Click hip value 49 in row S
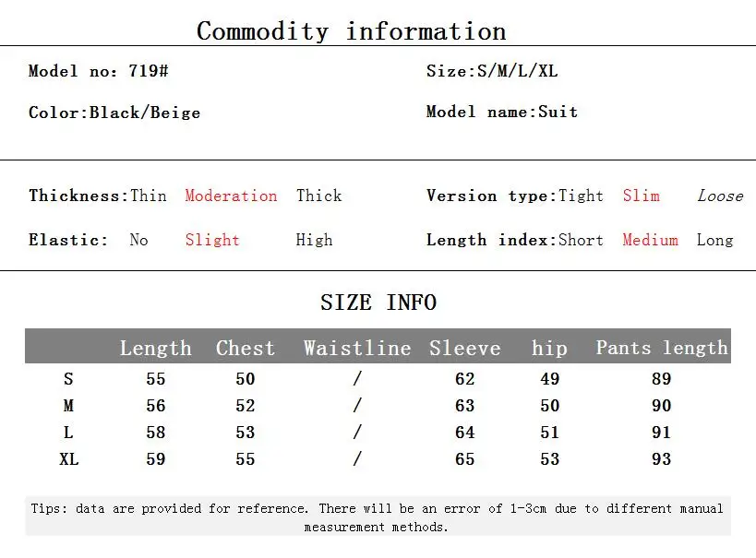 point(549,379)
